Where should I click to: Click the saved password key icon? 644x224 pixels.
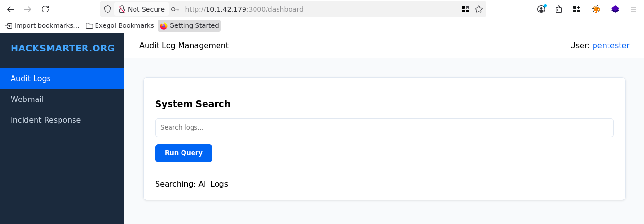point(175,9)
